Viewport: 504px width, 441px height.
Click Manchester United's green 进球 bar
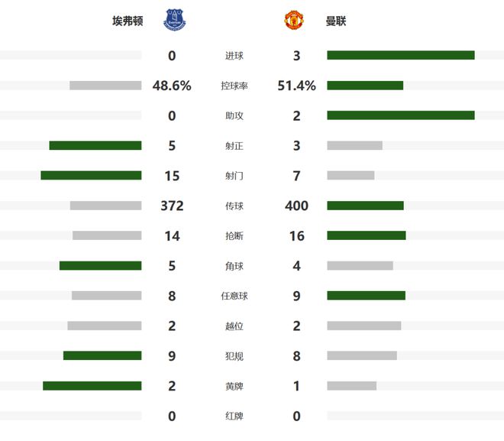[400, 55]
